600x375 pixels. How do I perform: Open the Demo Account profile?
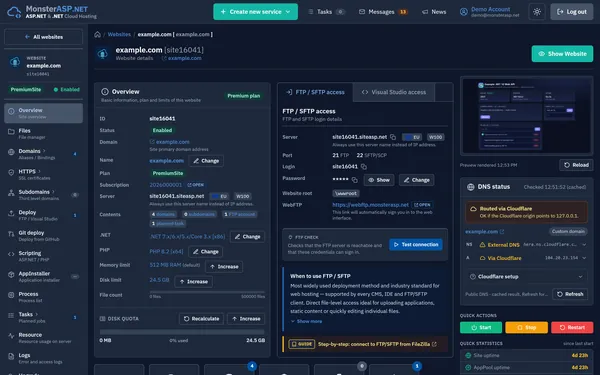click(x=489, y=12)
